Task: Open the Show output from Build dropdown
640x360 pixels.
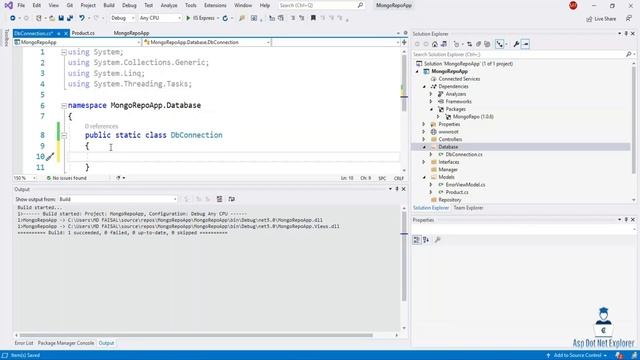Action: click(118, 199)
